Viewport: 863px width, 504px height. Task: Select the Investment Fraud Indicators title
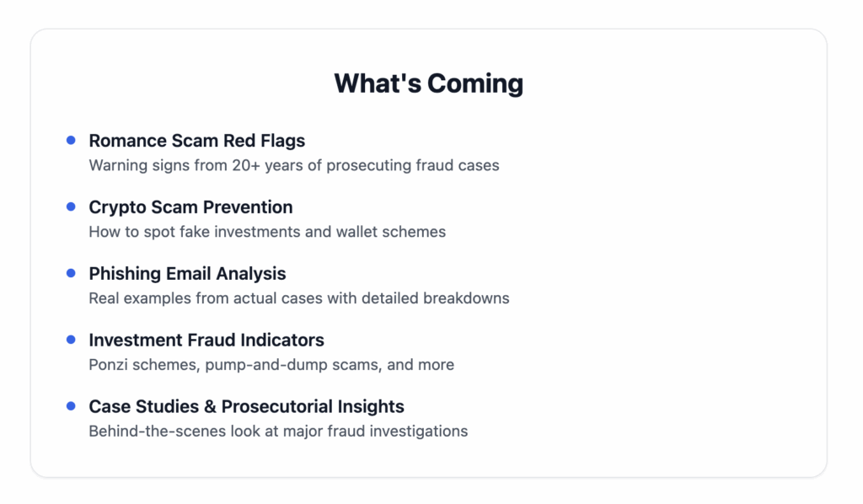(206, 340)
